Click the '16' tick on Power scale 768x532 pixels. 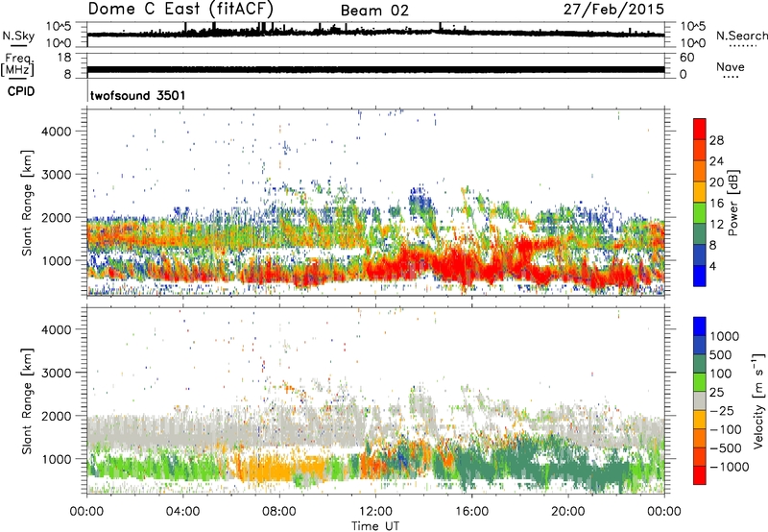pos(716,204)
